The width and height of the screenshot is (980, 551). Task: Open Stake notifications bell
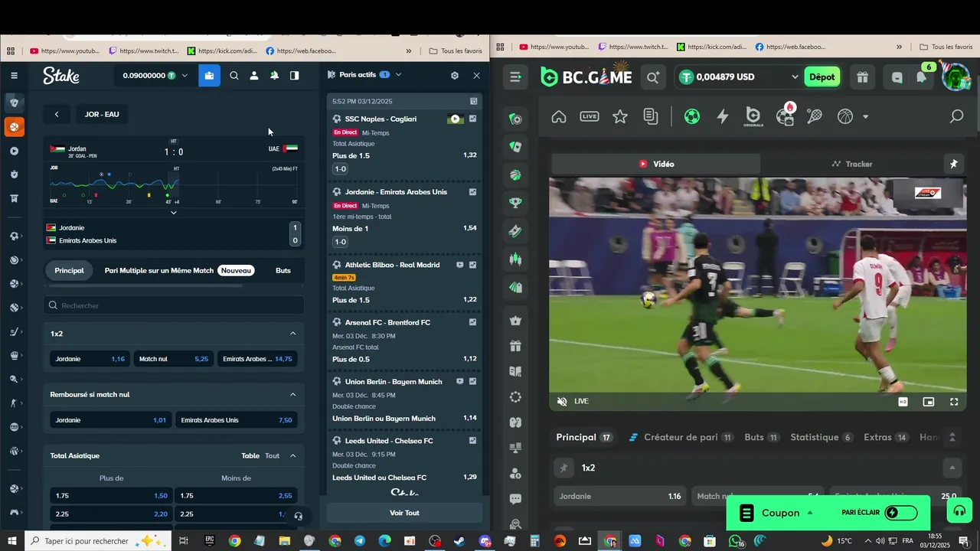pos(274,76)
